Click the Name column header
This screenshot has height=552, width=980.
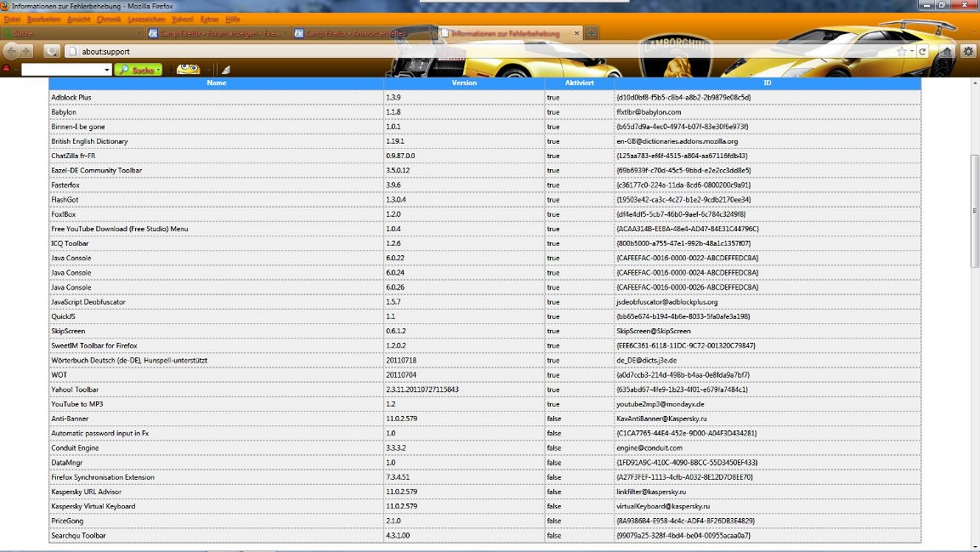pyautogui.click(x=216, y=83)
